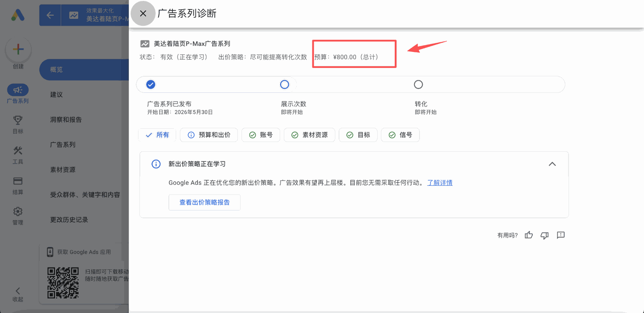Click the 广告系列诊断 panel title

(x=187, y=13)
